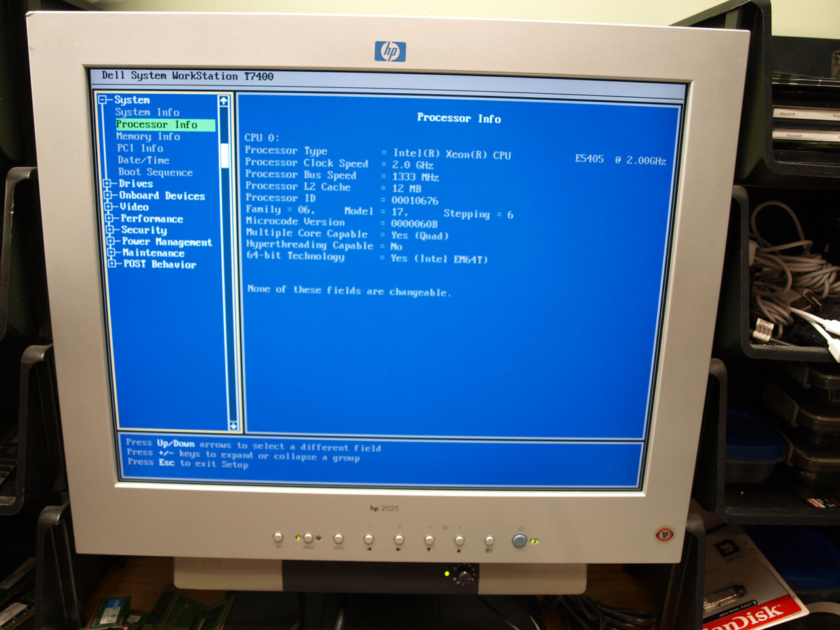Select the highlighted Processor Info entry
The width and height of the screenshot is (840, 630).
coord(165,125)
